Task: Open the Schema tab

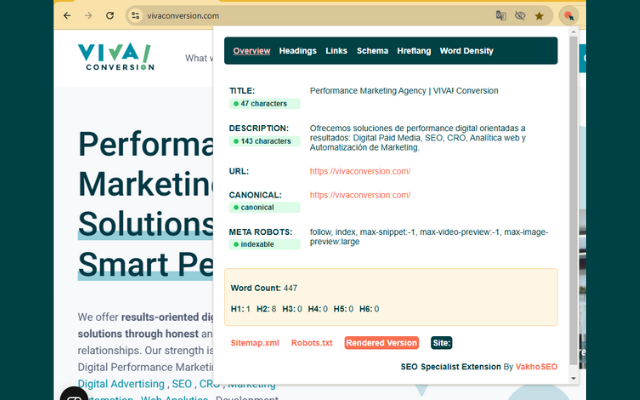Action: point(372,51)
